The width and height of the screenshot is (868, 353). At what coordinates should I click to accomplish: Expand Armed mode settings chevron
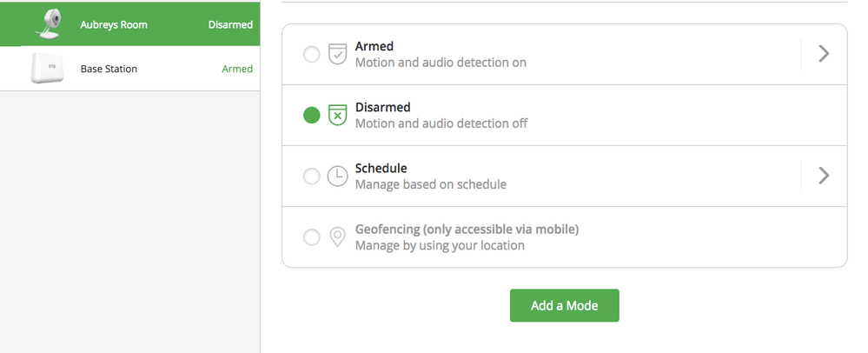(824, 54)
